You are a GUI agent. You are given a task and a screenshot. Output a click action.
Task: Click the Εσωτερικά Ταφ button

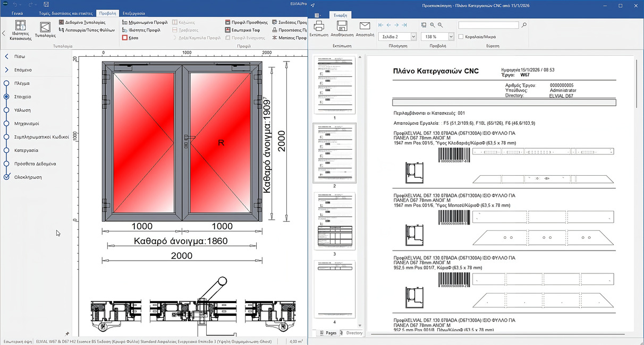click(245, 30)
